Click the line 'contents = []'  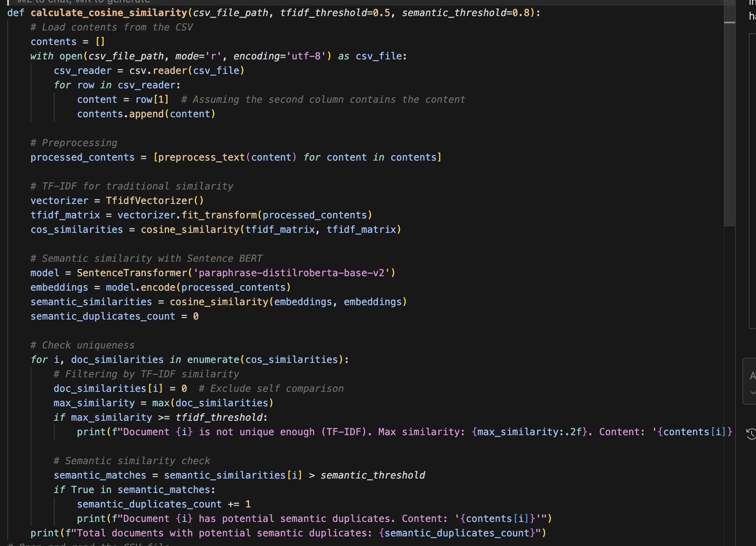tap(67, 42)
